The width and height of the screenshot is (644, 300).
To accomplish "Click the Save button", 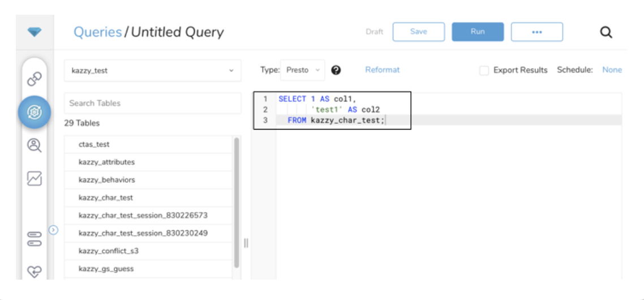I will pyautogui.click(x=418, y=32).
